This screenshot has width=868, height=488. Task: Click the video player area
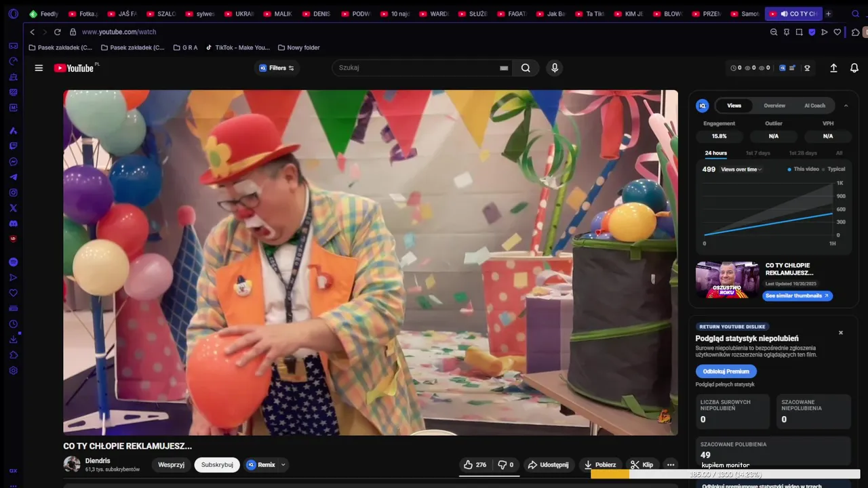click(x=370, y=262)
